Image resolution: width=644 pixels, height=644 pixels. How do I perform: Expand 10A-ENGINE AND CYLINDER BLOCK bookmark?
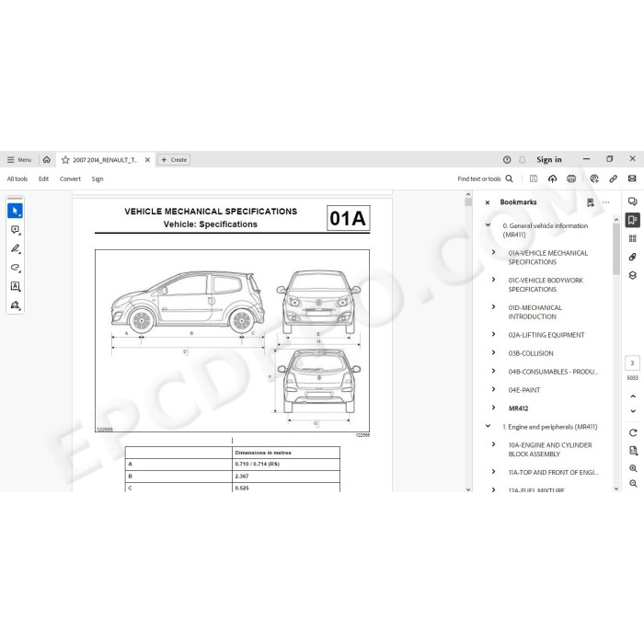[494, 444]
